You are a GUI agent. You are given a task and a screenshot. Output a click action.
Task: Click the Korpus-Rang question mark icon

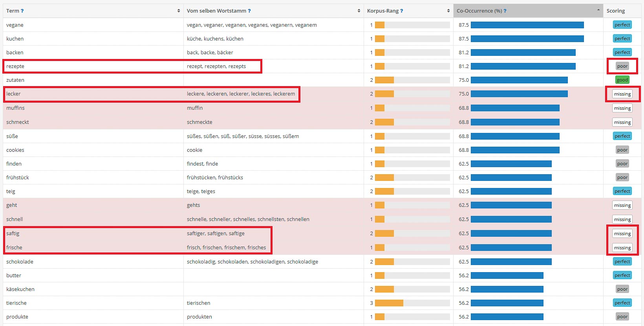pyautogui.click(x=402, y=11)
